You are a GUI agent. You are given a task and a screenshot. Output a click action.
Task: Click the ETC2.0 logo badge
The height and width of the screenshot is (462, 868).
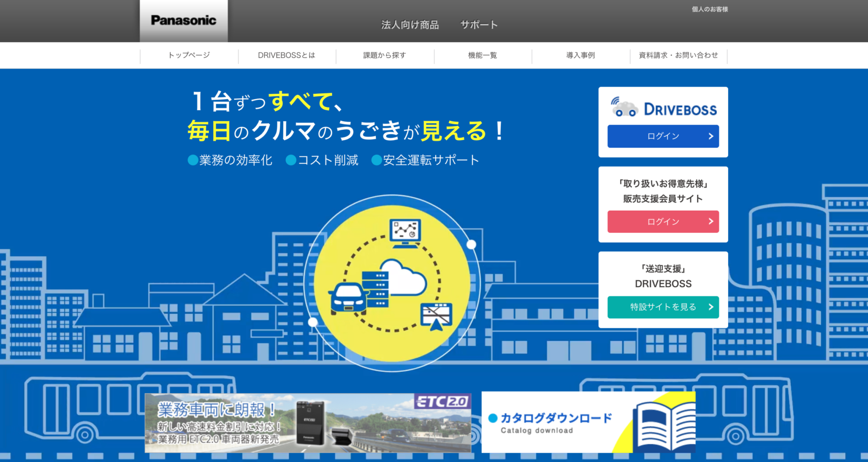click(x=442, y=402)
